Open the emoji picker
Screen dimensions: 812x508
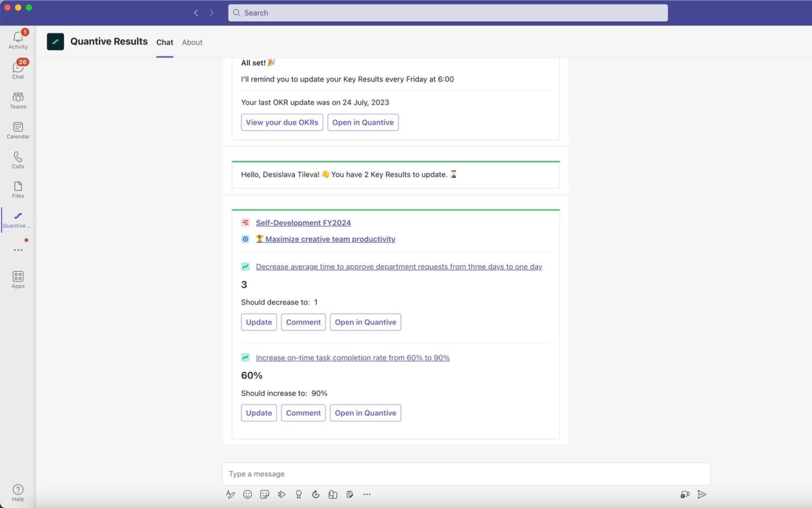[248, 494]
